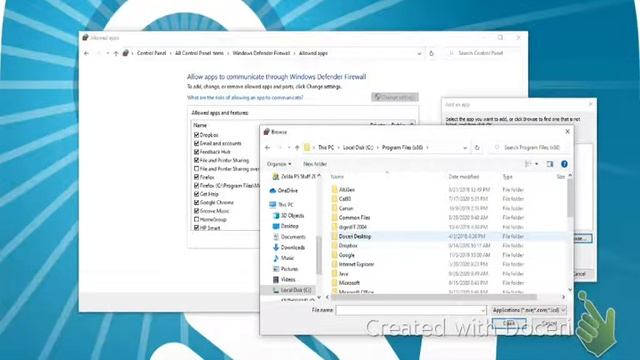This screenshot has height=360, width=640.
Task: Uncheck Google Chrome checkbox
Action: pyautogui.click(x=196, y=202)
